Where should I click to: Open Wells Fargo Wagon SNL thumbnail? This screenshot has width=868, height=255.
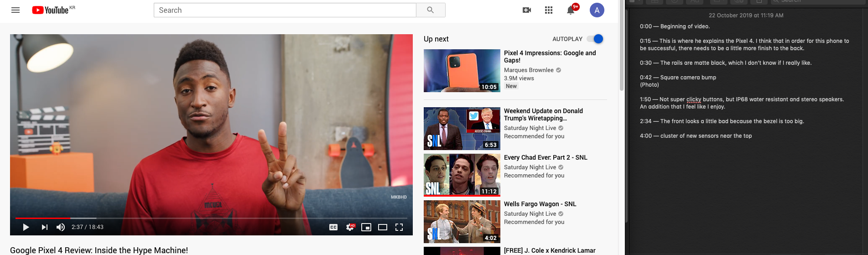(462, 222)
